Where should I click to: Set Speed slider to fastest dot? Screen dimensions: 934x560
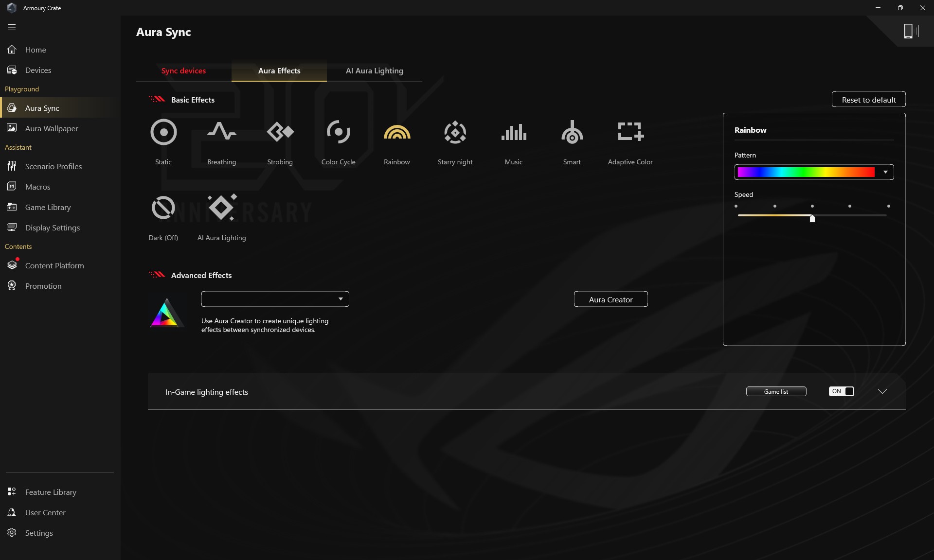(889, 206)
